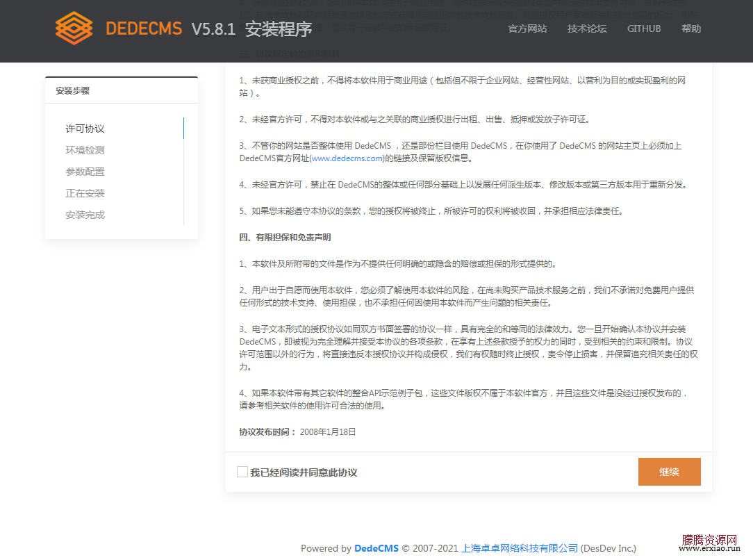Click the 安装步骤 panel heading
The height and width of the screenshot is (560, 753).
(72, 91)
